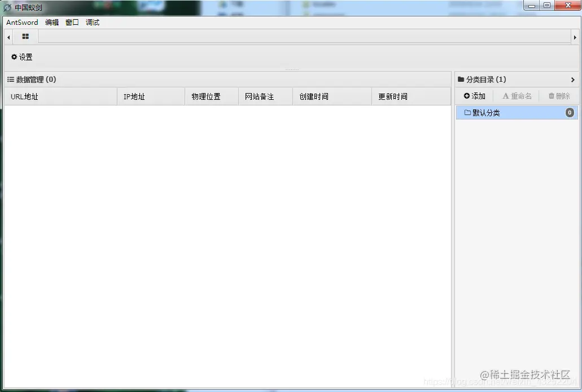Open the 编辑 menu
The height and width of the screenshot is (392, 582).
(51, 22)
